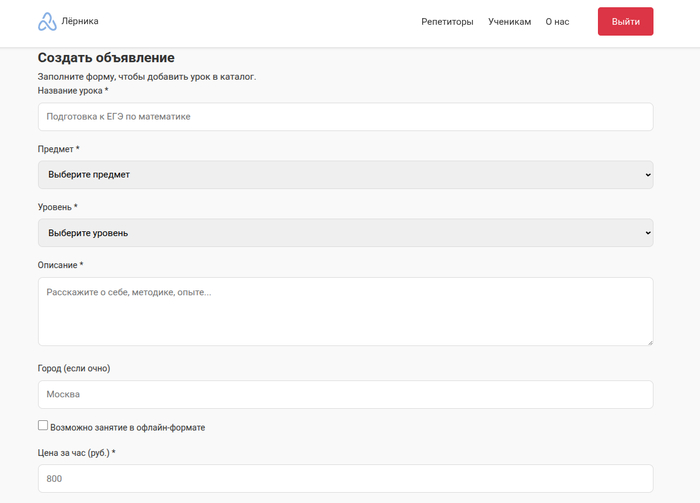The height and width of the screenshot is (503, 700).
Task: Click the Название урока field label
Action: click(x=72, y=91)
